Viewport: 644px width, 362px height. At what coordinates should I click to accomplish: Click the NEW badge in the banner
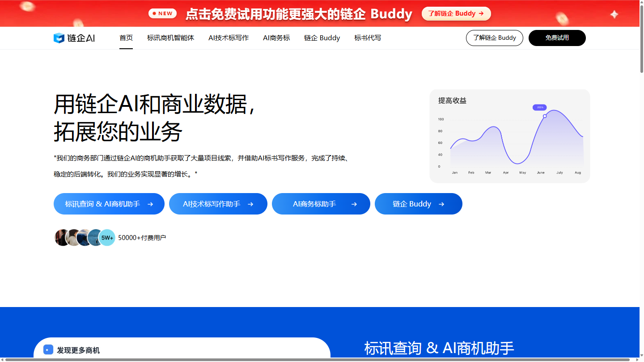[162, 13]
